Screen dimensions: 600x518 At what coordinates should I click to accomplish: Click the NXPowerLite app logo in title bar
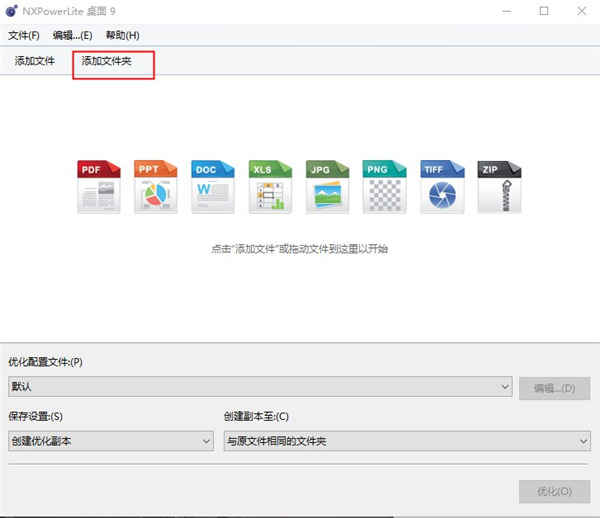tap(11, 11)
